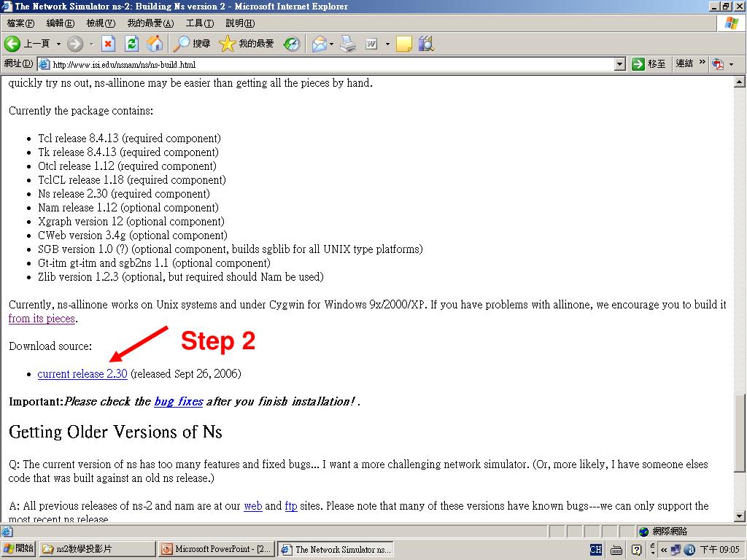Open Search with magnifying glass icon

coord(181,44)
